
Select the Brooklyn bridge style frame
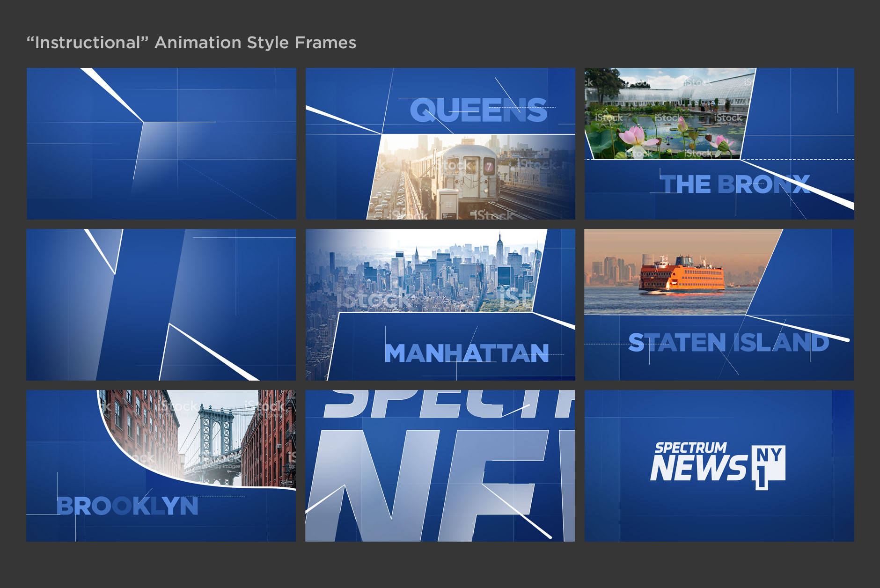(161, 466)
